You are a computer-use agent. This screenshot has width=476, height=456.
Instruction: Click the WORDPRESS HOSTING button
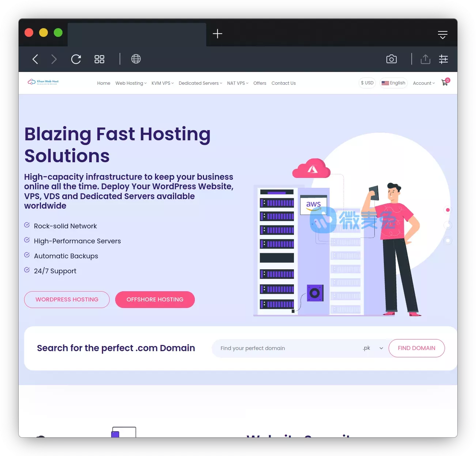pos(67,300)
